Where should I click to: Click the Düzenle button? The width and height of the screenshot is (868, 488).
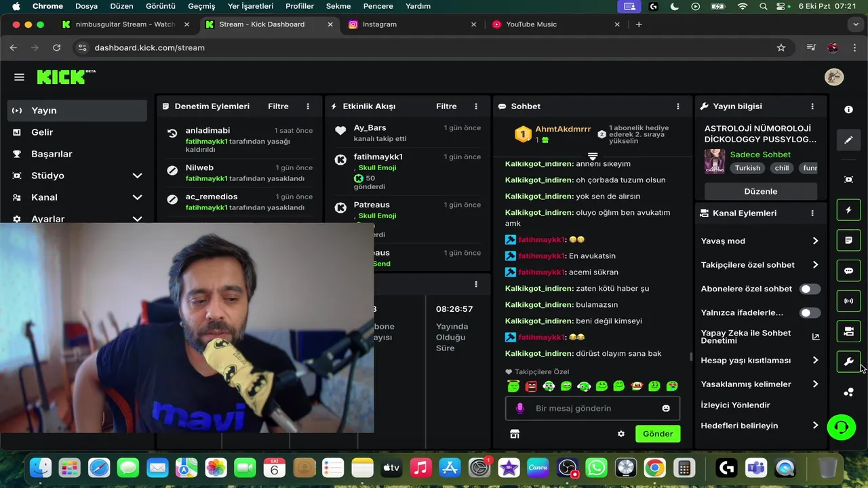[761, 191]
